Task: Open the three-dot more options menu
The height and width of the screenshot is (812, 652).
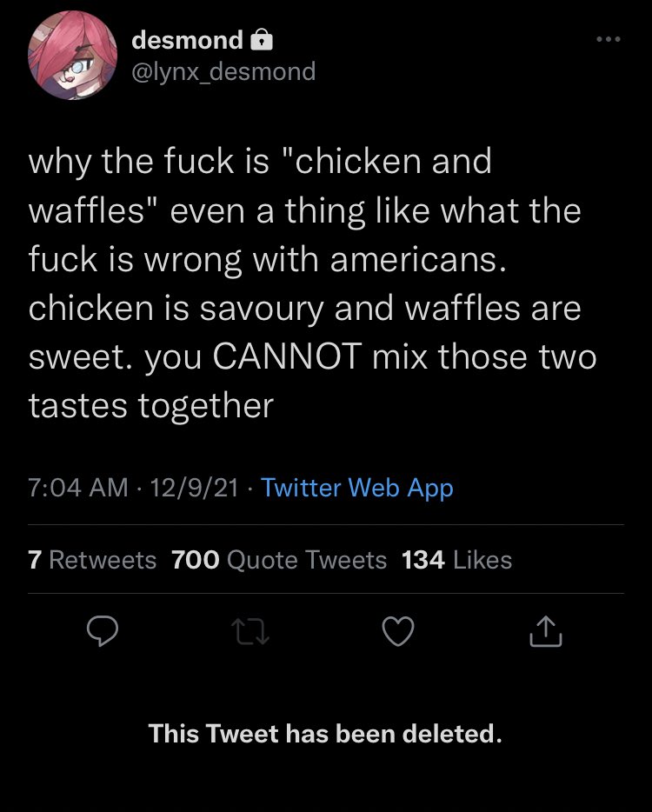Action: point(609,39)
